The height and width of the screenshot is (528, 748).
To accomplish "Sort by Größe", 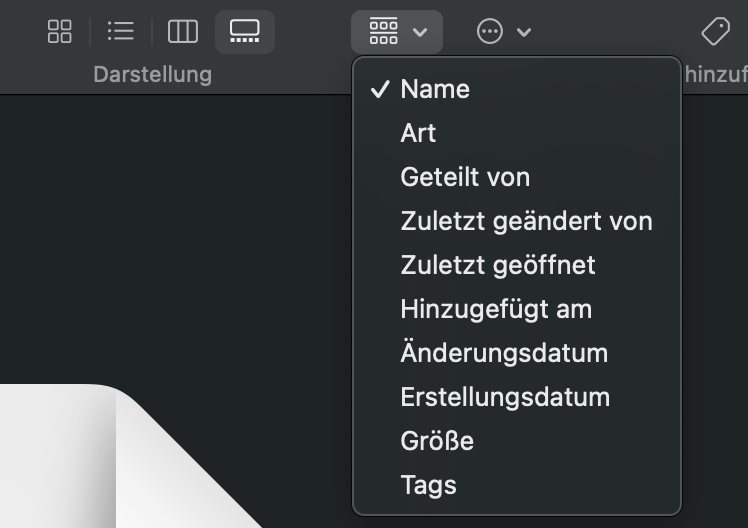I will point(437,441).
